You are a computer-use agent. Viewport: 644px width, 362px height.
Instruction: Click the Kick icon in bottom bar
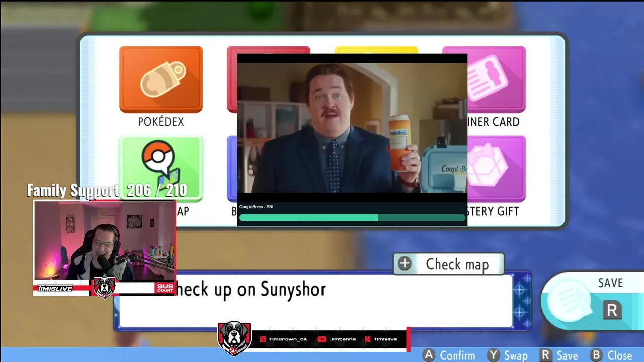pos(368,339)
